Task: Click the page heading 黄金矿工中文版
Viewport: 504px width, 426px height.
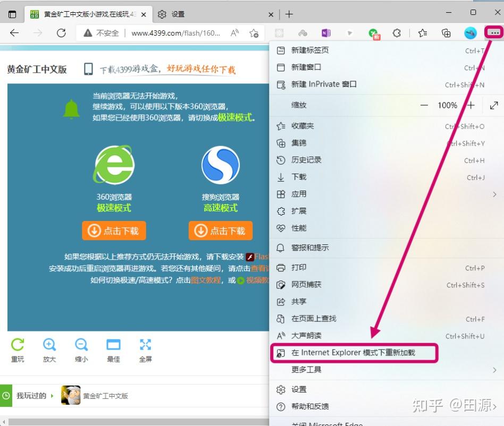Action: 37,69
